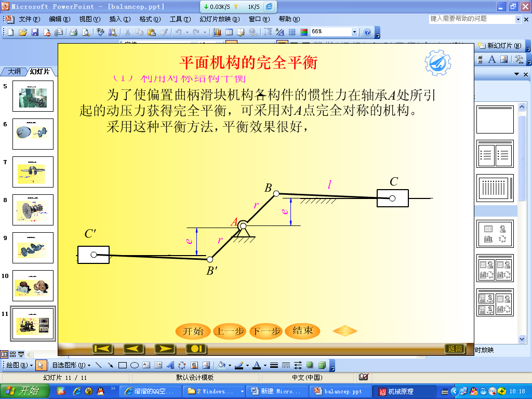Start slide show from the view buttons
The height and width of the screenshot is (399, 532).
click(21, 354)
